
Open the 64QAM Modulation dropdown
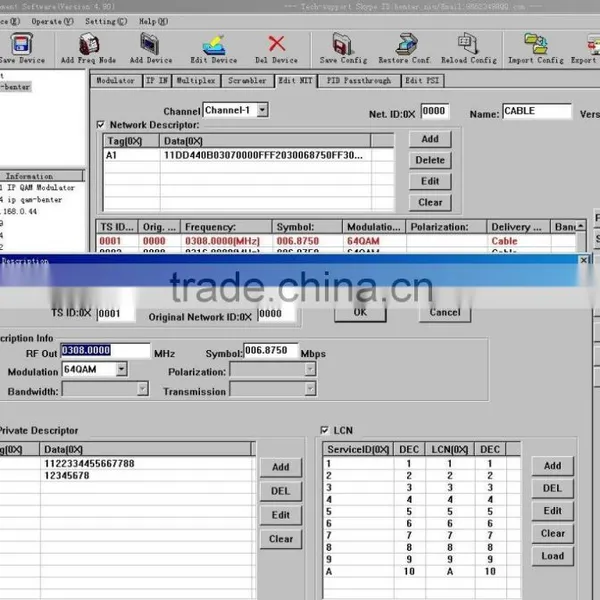coord(121,369)
